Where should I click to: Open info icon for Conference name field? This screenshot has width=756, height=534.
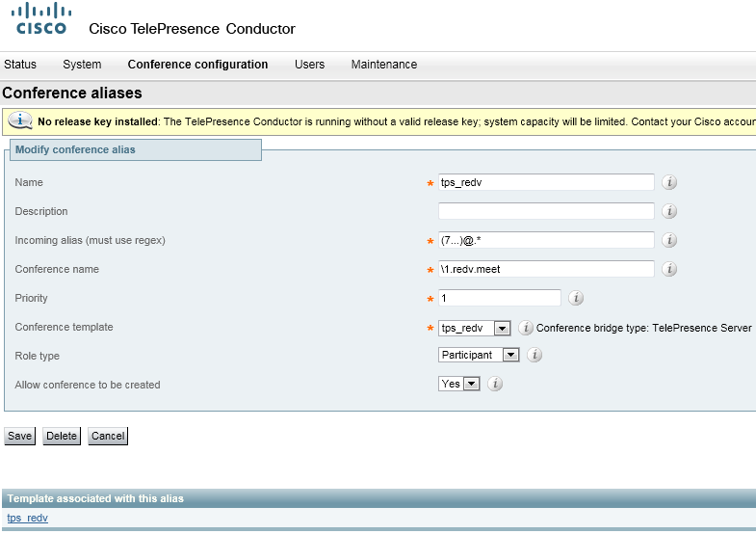tap(669, 269)
